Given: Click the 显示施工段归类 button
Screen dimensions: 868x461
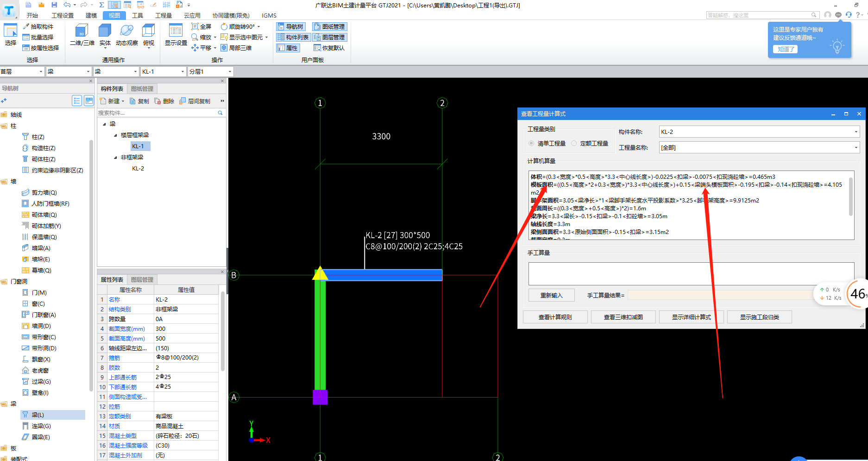Looking at the screenshot, I should click(x=760, y=317).
